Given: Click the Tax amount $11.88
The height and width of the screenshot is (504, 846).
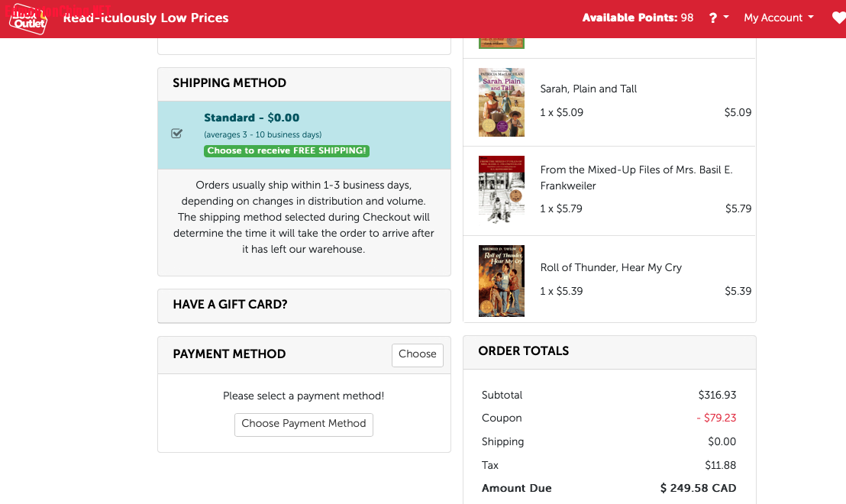Looking at the screenshot, I should coord(720,465).
